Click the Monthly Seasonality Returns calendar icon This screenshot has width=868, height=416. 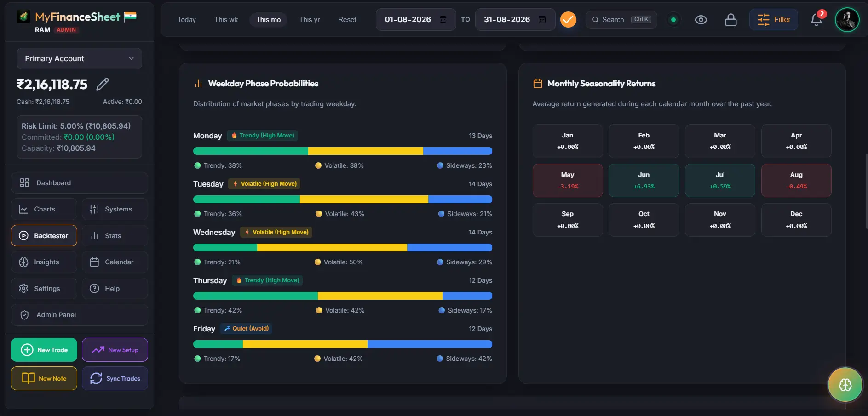[x=538, y=84]
